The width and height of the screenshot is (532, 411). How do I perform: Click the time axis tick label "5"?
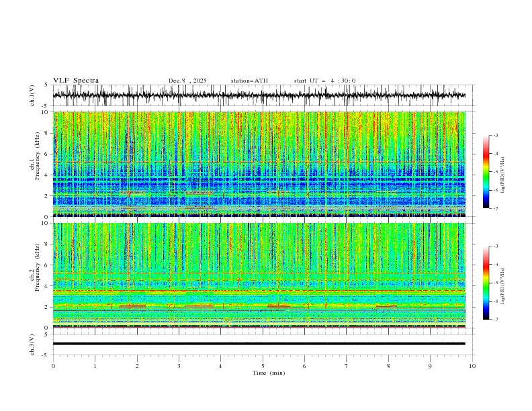coord(263,366)
